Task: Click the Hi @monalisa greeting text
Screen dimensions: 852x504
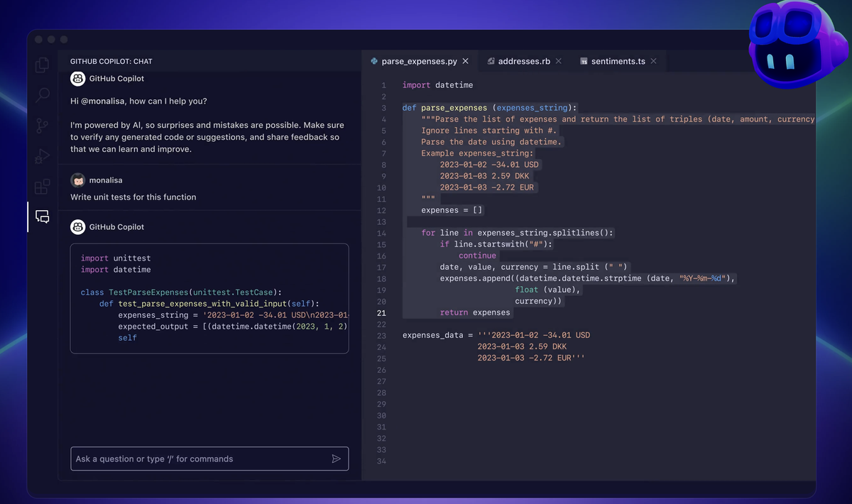Action: (139, 102)
